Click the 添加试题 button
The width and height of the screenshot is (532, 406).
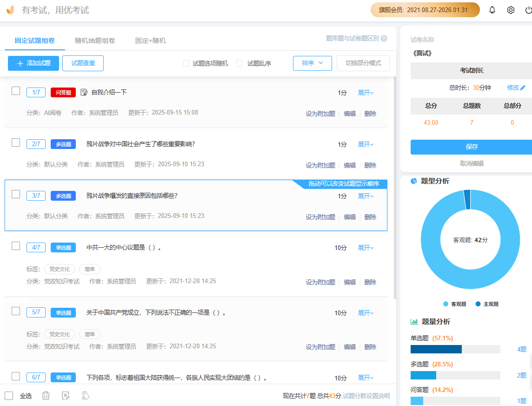[x=33, y=63]
